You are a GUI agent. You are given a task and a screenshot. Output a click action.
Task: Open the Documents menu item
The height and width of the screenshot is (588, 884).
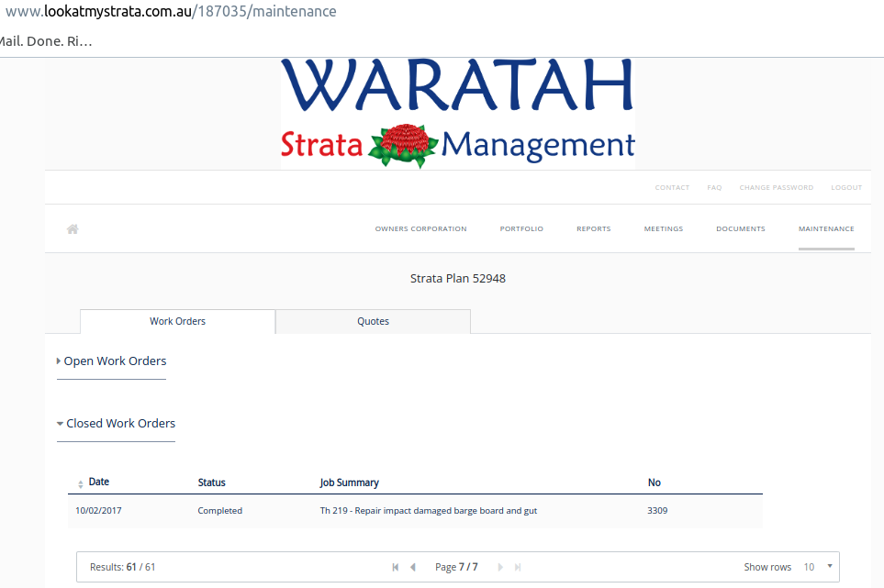741,228
